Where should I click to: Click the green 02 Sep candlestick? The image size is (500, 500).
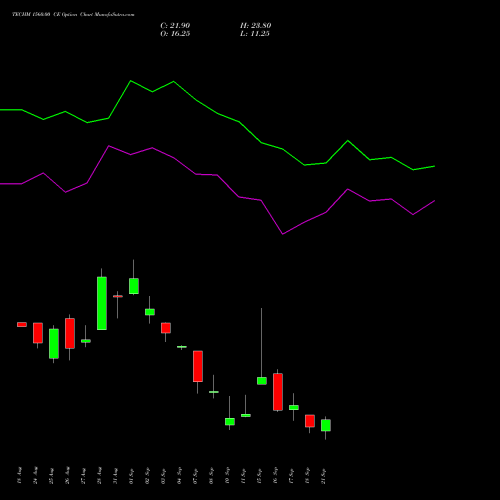click(150, 312)
